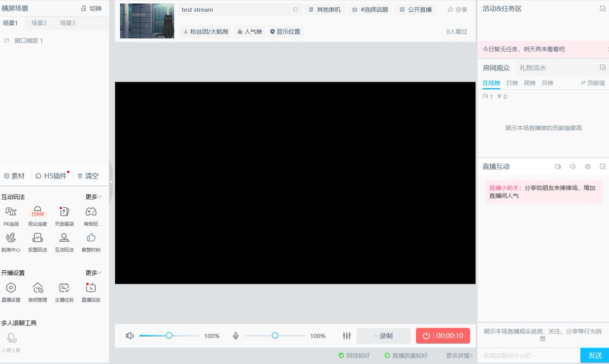Toggle 贡献值 ranking metric
The image size is (609, 364).
(x=593, y=83)
